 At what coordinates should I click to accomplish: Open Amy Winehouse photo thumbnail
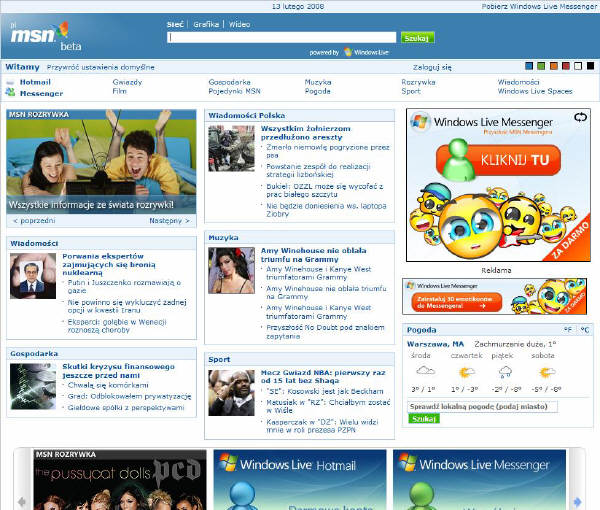coord(231,270)
